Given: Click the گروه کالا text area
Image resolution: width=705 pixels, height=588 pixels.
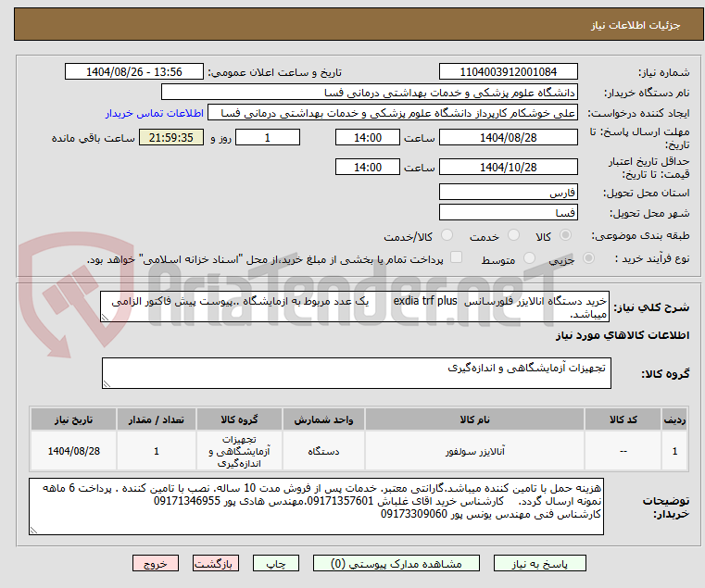Looking at the screenshot, I should pos(356,373).
